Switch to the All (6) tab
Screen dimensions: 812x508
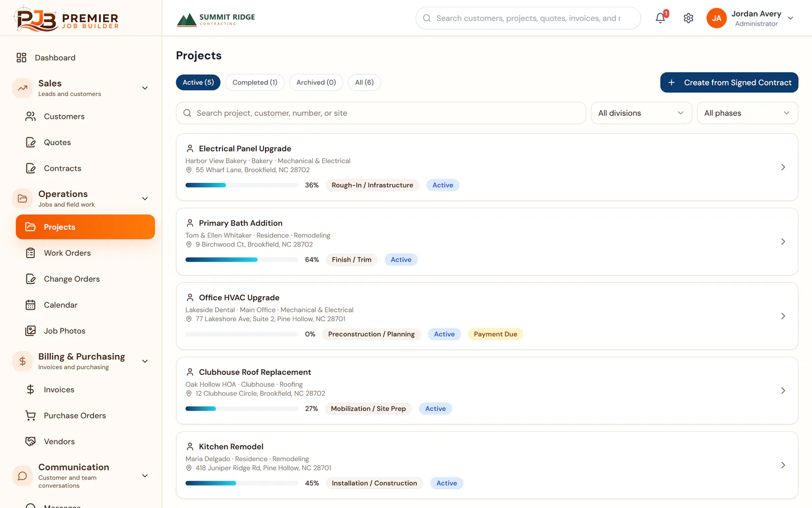coord(364,82)
